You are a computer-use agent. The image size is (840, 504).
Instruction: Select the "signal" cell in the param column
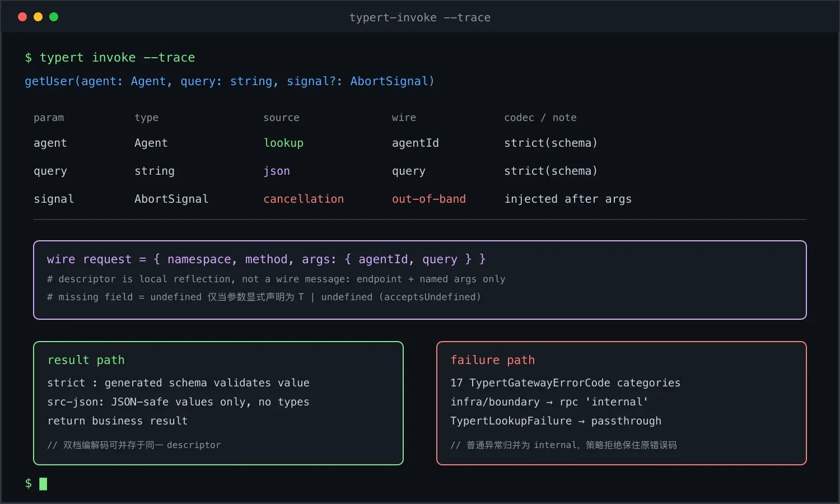click(54, 199)
